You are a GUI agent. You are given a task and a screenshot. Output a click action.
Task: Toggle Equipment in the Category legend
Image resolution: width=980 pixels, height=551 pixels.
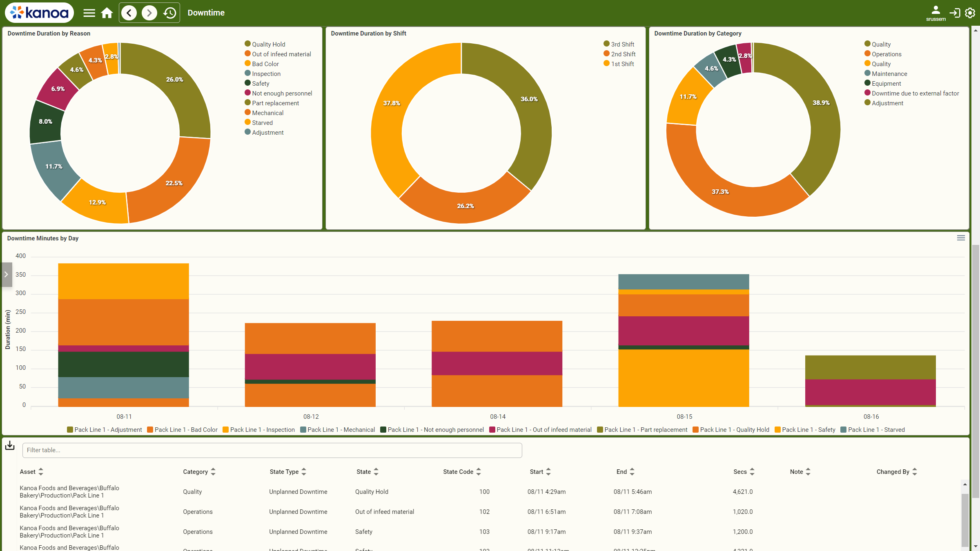point(882,83)
